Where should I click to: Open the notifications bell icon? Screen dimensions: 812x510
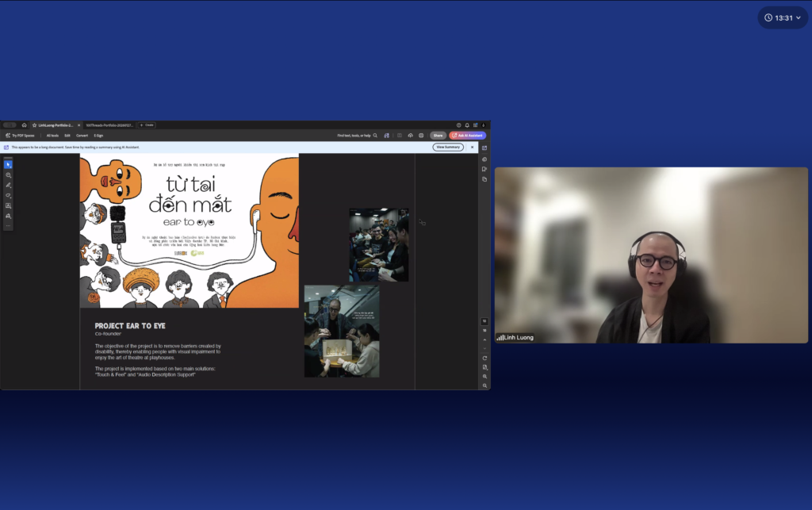pyautogui.click(x=467, y=125)
